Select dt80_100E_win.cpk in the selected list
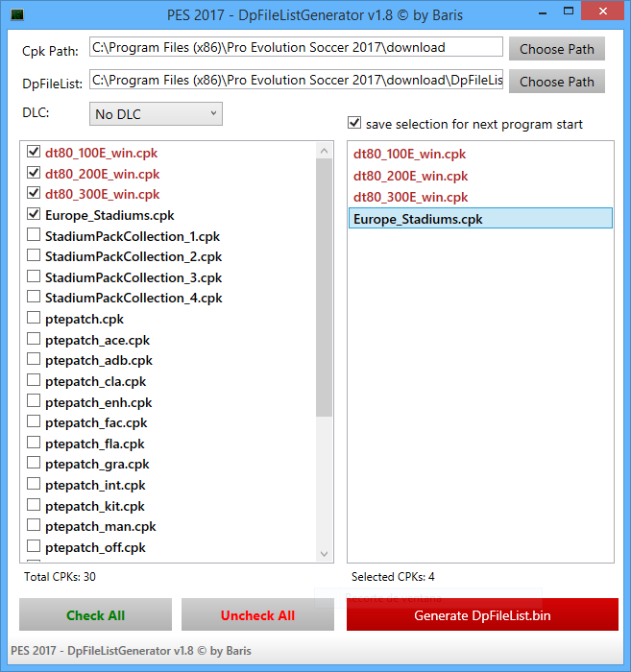Viewport: 631px width, 672px height. [480, 154]
